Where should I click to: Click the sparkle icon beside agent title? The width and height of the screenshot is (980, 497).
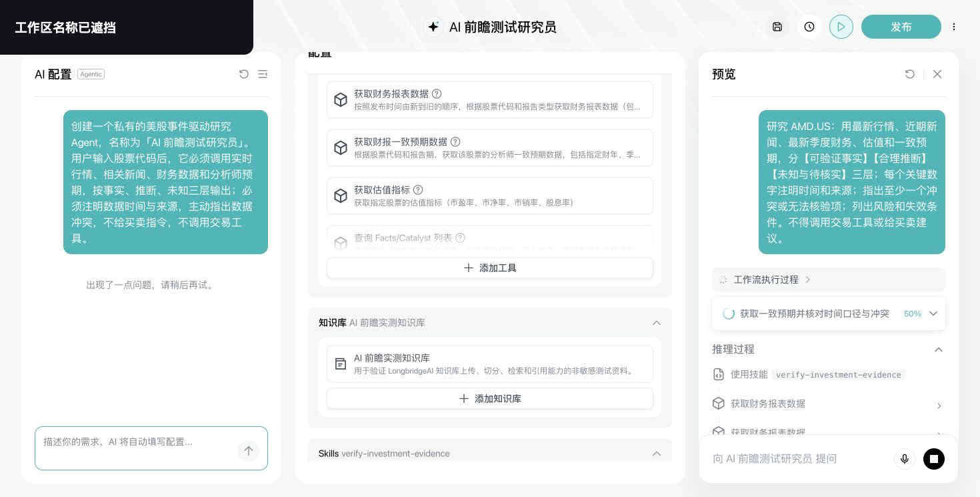(433, 27)
